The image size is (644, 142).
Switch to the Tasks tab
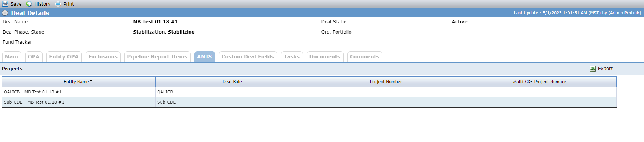click(x=292, y=56)
